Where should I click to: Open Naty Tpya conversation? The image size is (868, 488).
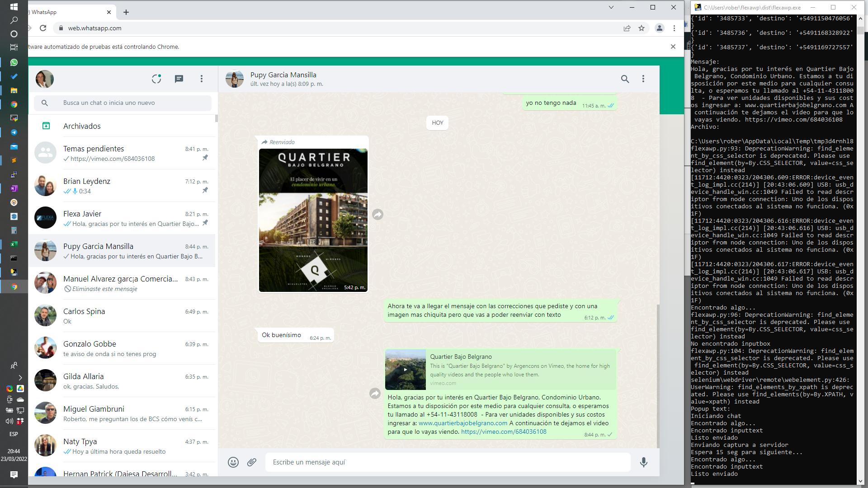click(x=122, y=446)
